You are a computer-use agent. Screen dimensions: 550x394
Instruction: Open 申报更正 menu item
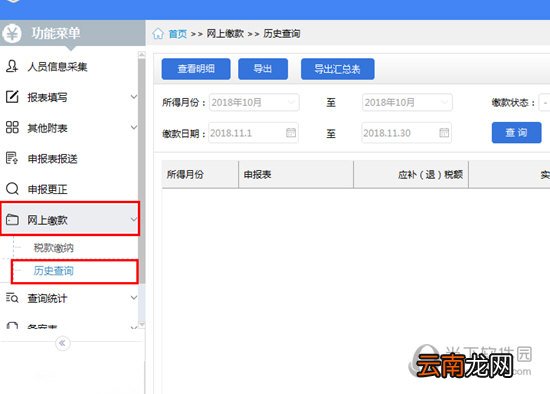coord(69,189)
